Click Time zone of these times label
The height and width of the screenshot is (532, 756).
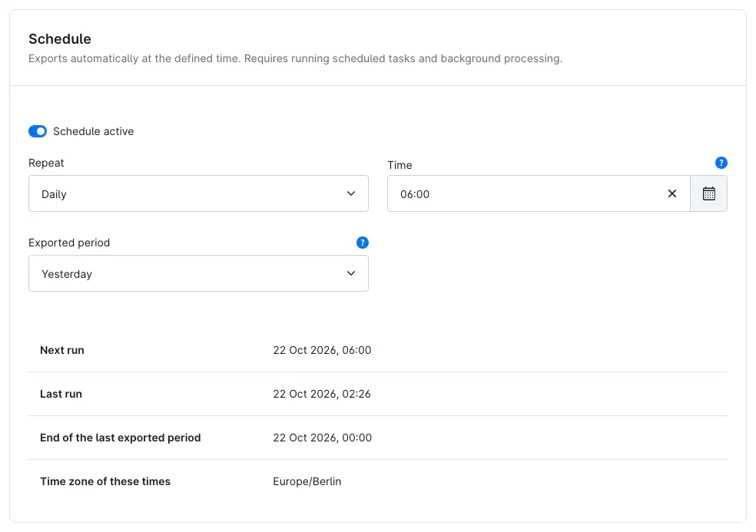[105, 482]
